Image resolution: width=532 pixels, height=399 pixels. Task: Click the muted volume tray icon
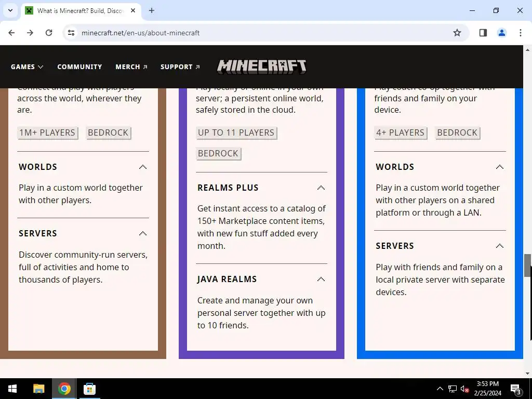coord(464,389)
